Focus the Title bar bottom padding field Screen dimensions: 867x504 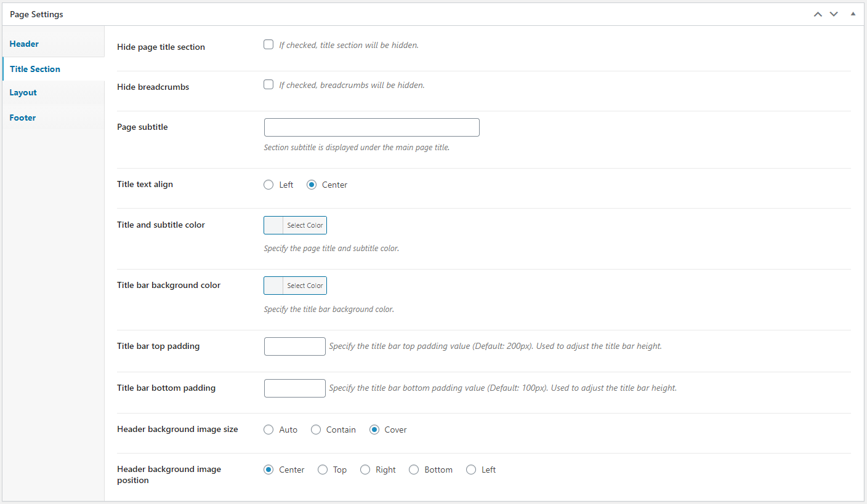pos(295,388)
